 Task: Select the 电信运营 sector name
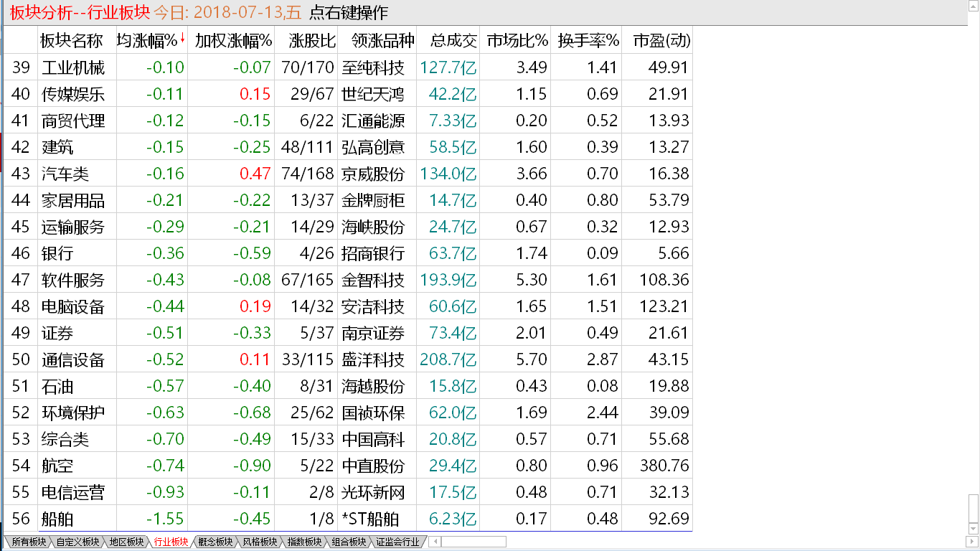[x=73, y=492]
